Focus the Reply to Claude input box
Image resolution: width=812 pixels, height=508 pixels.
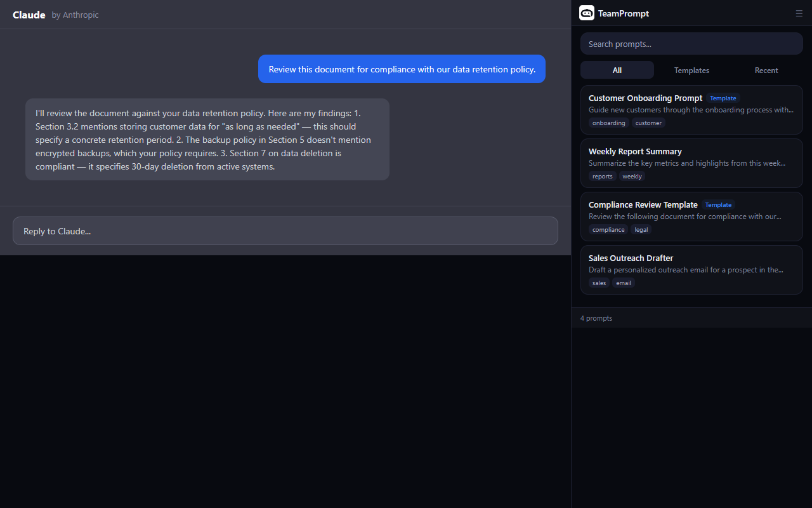[x=285, y=231]
